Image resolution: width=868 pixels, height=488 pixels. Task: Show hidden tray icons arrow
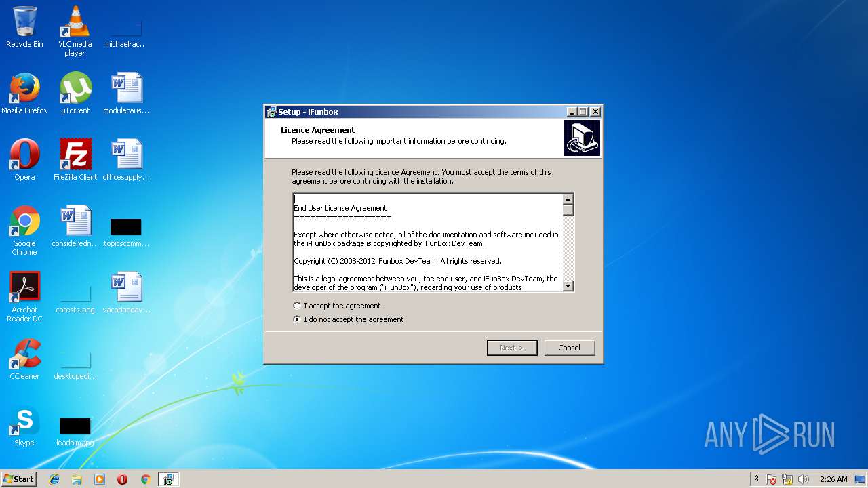pyautogui.click(x=756, y=479)
